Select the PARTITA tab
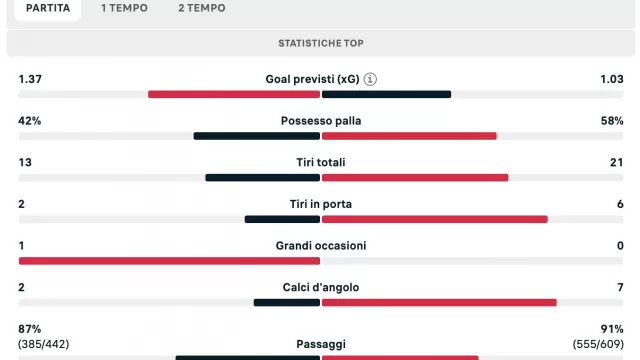Screen dimensions: 640x360 coord(48,8)
